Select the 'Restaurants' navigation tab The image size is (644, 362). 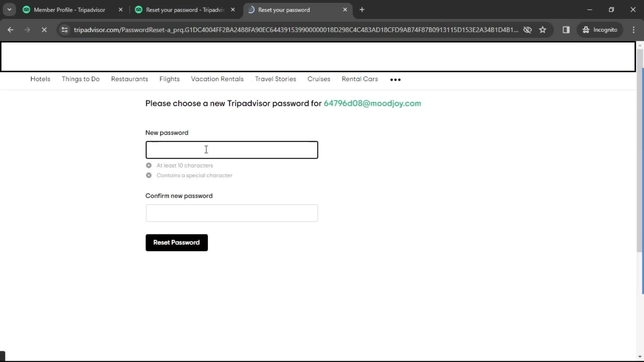[x=129, y=79]
